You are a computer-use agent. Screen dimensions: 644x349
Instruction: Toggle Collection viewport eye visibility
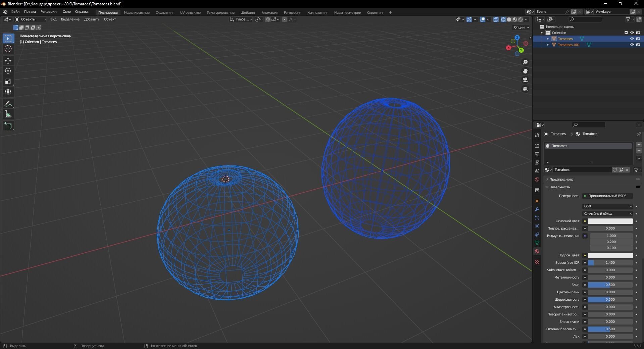click(x=632, y=33)
